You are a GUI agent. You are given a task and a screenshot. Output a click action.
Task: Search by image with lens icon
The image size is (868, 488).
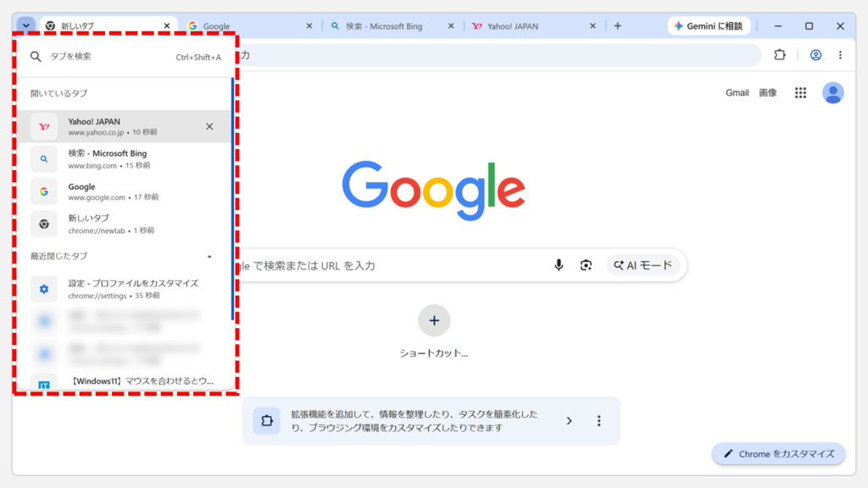point(586,265)
